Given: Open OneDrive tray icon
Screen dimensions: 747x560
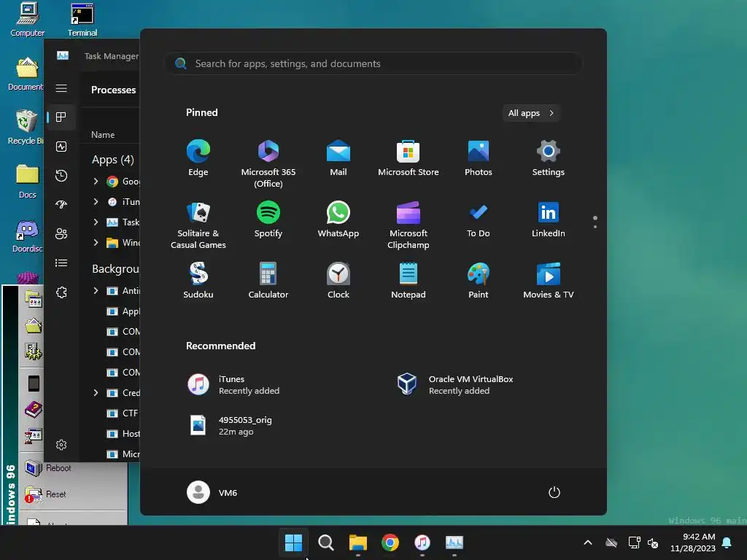Looking at the screenshot, I should [611, 542].
